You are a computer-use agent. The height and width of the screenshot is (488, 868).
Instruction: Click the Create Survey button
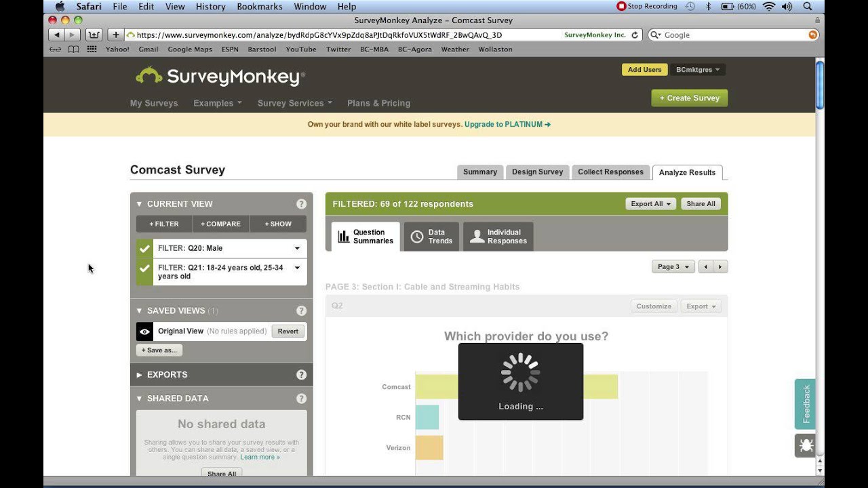click(690, 98)
